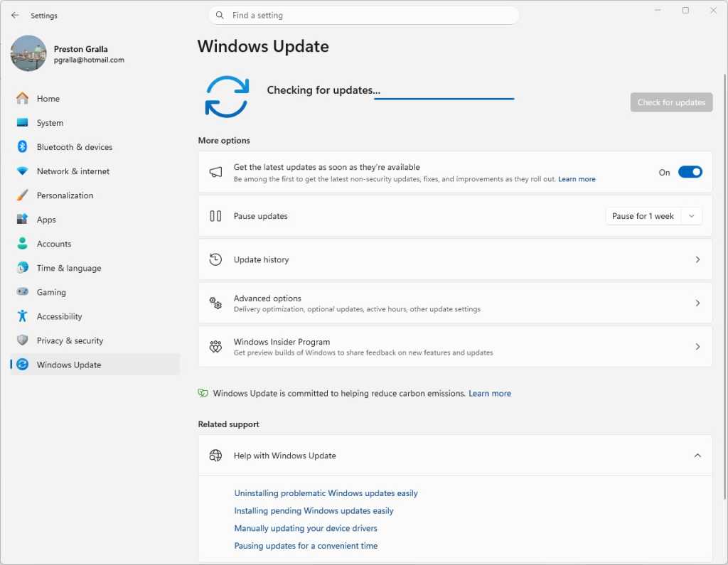This screenshot has height=565, width=728.
Task: Maximize the Settings window
Action: 685,10
